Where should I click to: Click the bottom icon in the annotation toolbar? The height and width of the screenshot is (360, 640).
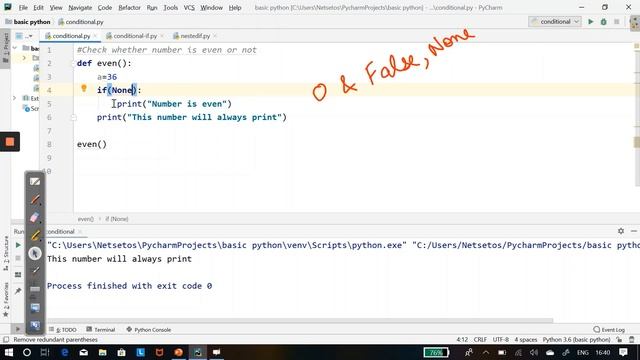click(x=35, y=325)
